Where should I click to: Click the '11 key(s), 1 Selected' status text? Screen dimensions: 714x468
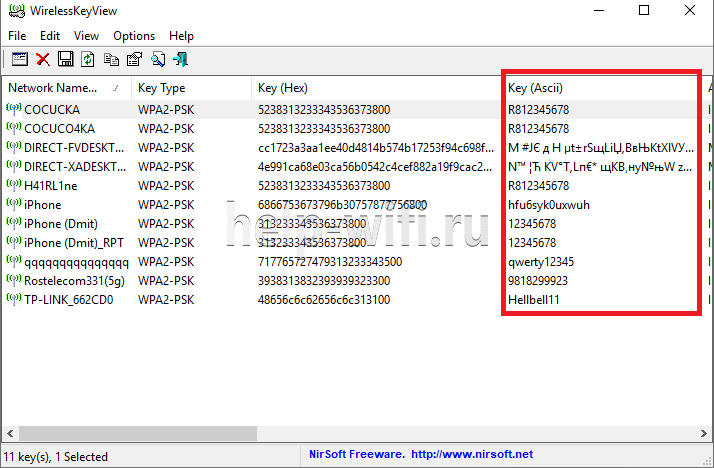tap(56, 457)
